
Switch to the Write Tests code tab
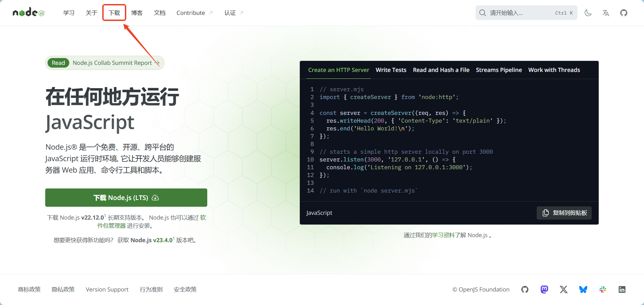click(391, 70)
